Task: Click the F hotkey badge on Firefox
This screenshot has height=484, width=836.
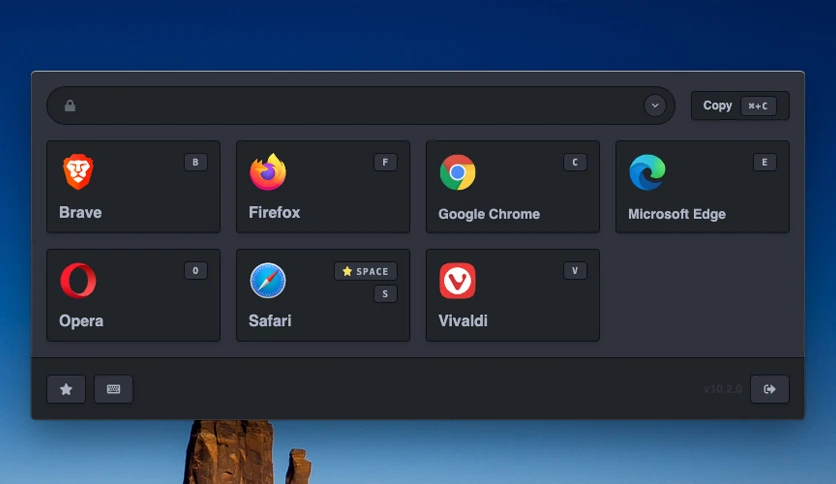Action: pos(385,162)
